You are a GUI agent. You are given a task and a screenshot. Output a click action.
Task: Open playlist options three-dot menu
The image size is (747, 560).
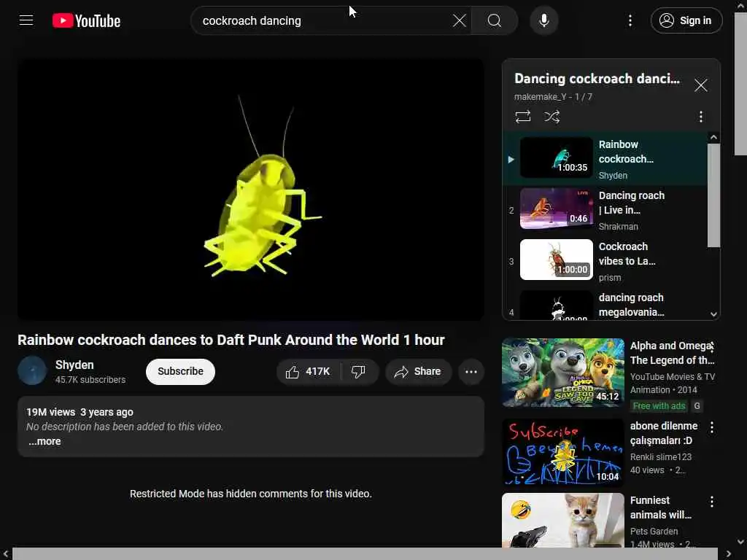point(700,117)
